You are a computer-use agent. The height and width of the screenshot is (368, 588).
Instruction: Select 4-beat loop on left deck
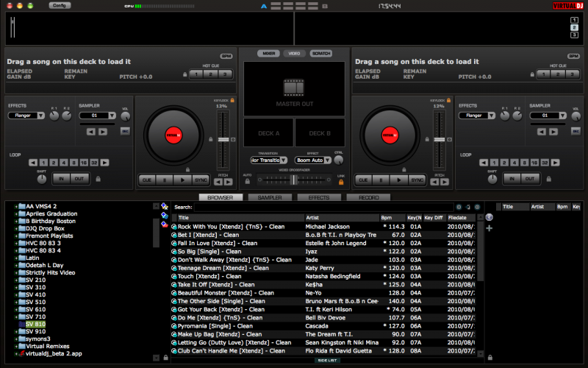click(64, 163)
